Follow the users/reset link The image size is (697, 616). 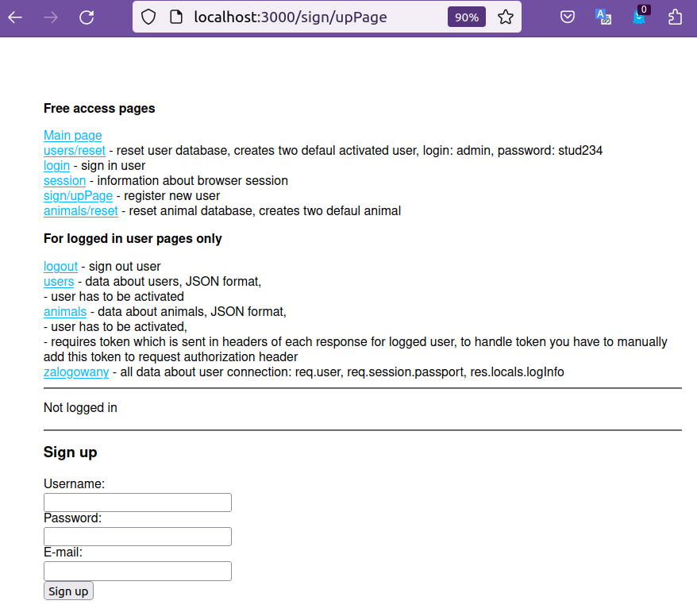(x=74, y=151)
